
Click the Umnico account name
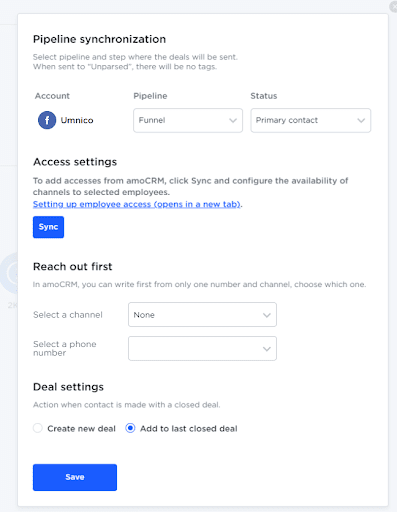click(77, 120)
